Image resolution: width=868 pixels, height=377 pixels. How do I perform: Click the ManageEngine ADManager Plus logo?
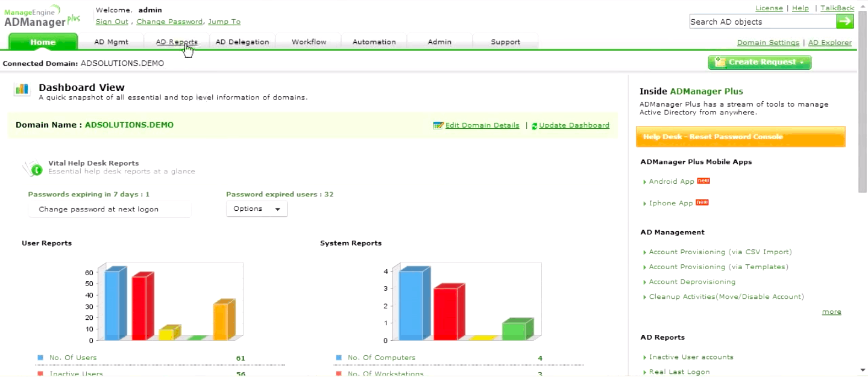coord(42,16)
